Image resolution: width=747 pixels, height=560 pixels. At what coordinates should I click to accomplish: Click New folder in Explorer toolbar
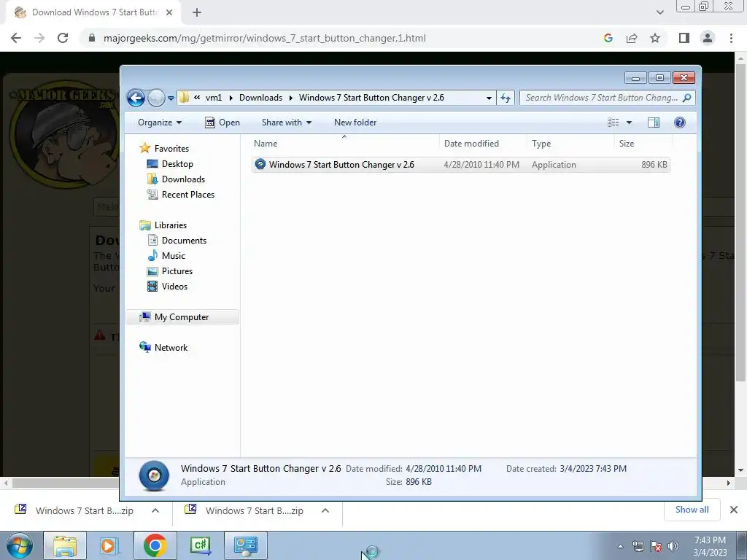355,122
